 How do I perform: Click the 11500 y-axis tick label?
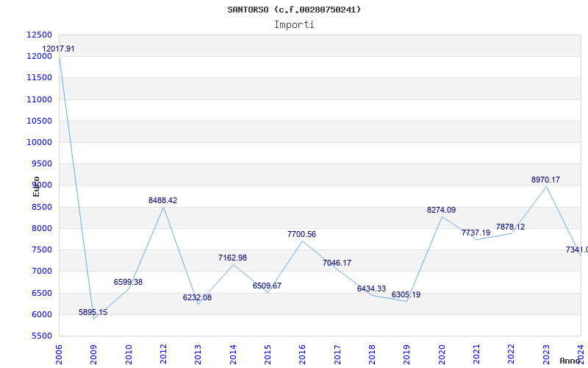click(x=40, y=78)
